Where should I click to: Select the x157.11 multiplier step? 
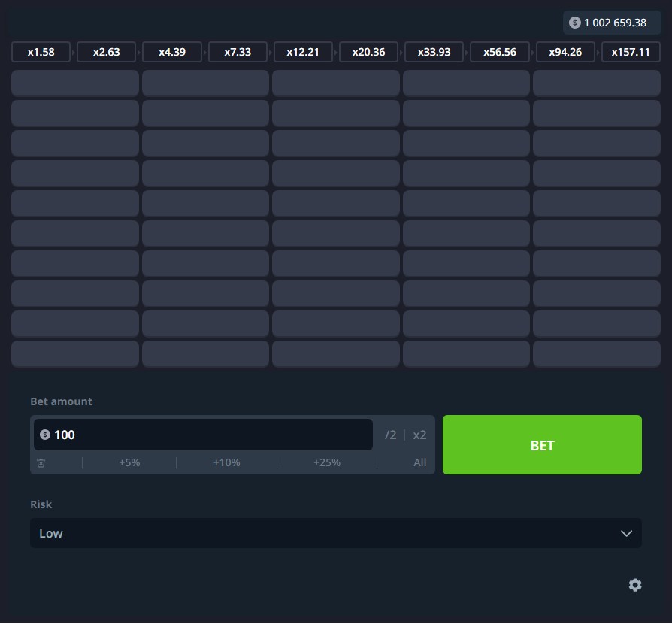point(630,52)
